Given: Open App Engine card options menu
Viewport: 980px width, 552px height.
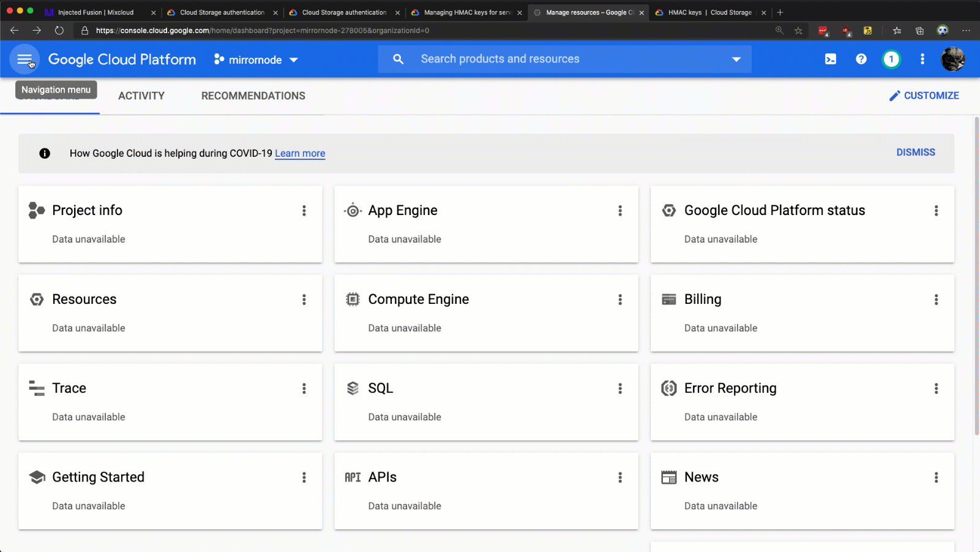Looking at the screenshot, I should pos(620,211).
